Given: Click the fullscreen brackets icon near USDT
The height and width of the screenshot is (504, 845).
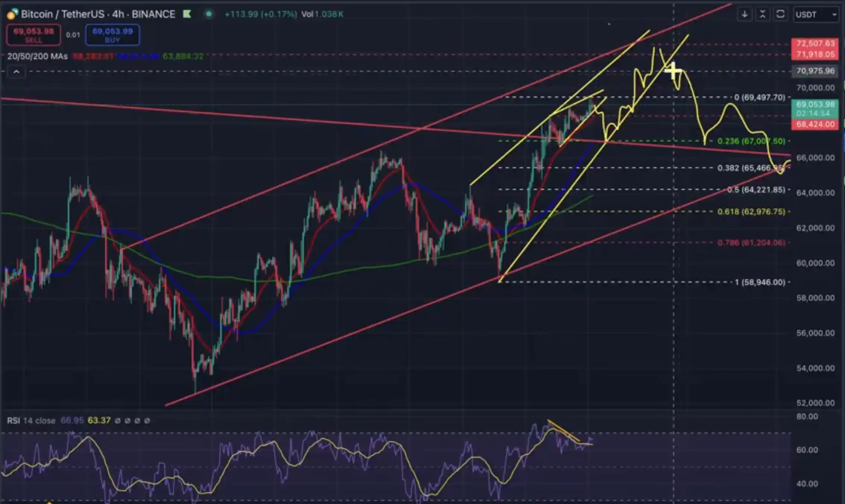Looking at the screenshot, I should (780, 15).
